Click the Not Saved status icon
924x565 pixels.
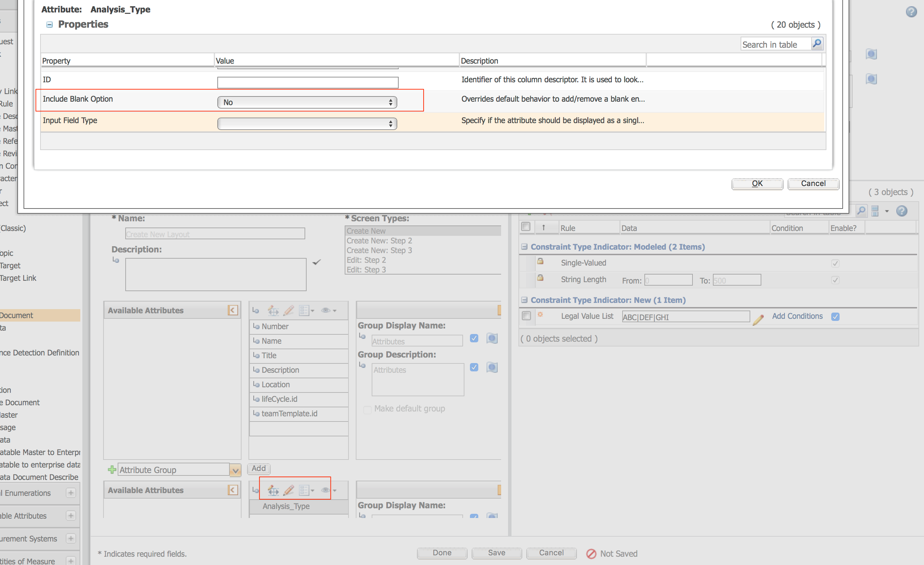click(591, 553)
